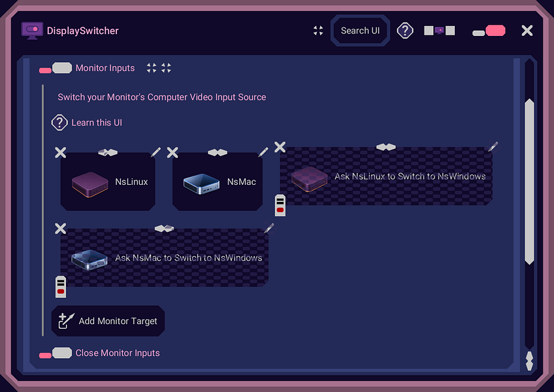Image resolution: width=554 pixels, height=392 pixels.
Task: Toggle the Close Monitor Inputs switch
Action: [56, 353]
